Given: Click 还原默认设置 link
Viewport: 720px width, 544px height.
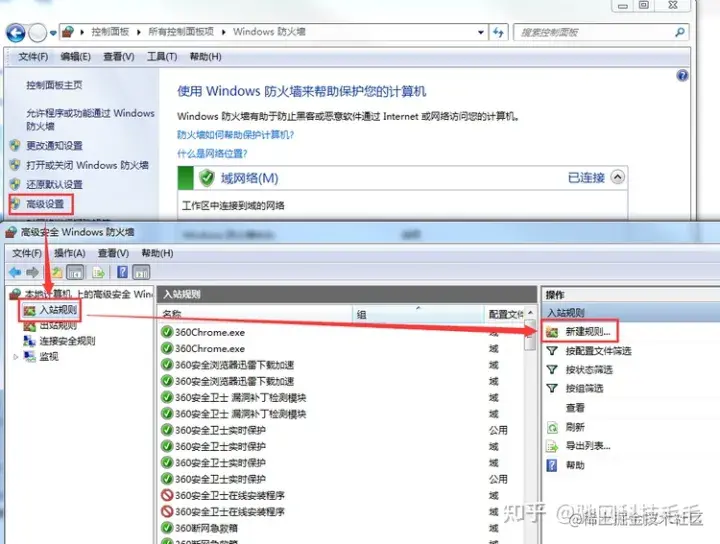Looking at the screenshot, I should coord(54,185).
